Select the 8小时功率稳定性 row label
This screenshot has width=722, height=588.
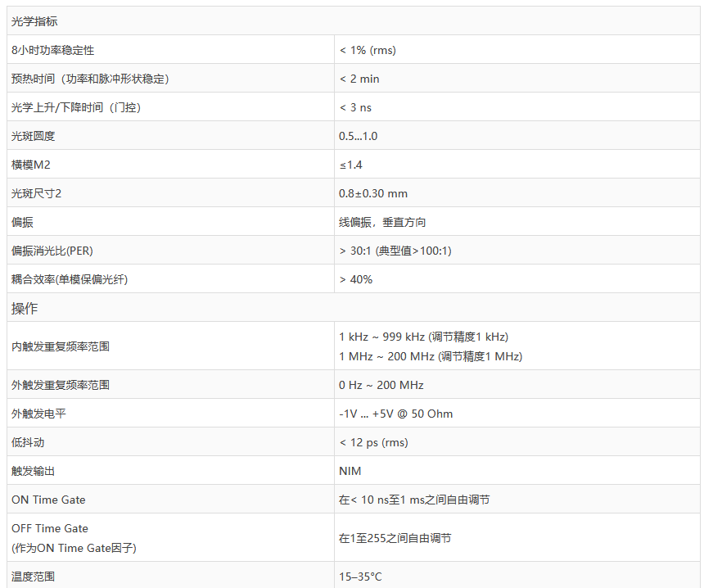click(x=52, y=50)
